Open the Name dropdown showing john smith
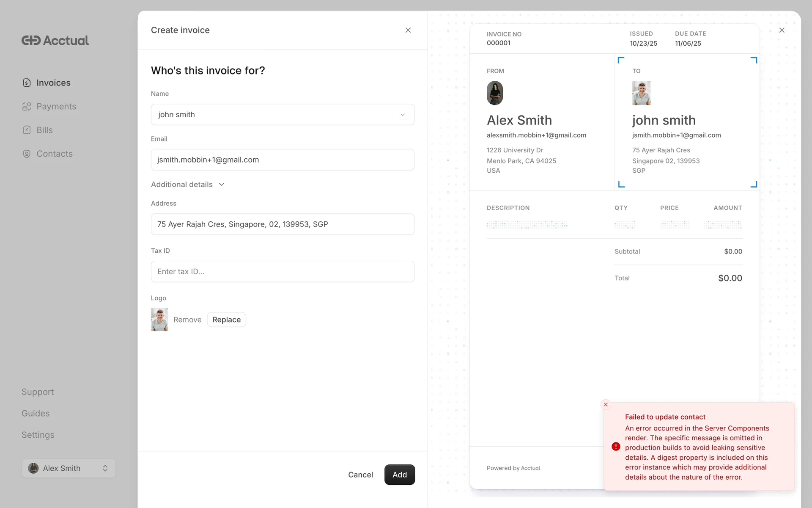This screenshot has height=508, width=812. coord(282,115)
